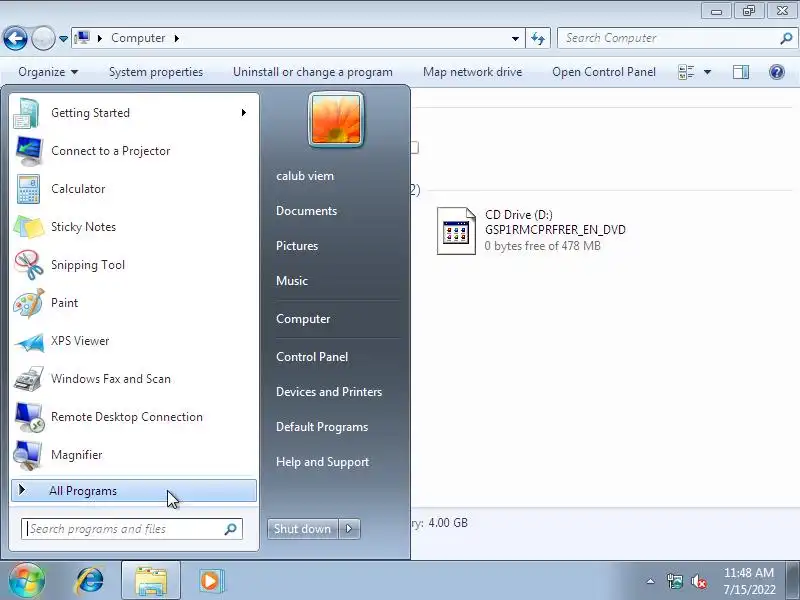This screenshot has width=800, height=600.
Task: Open calub viem user folder
Action: click(305, 176)
